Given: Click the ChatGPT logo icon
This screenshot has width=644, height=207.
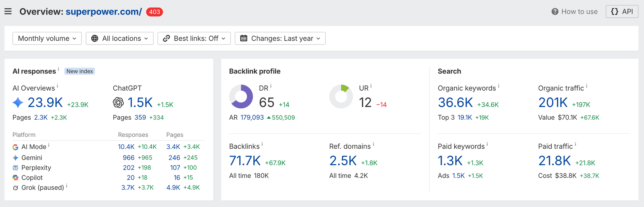Looking at the screenshot, I should 118,103.
